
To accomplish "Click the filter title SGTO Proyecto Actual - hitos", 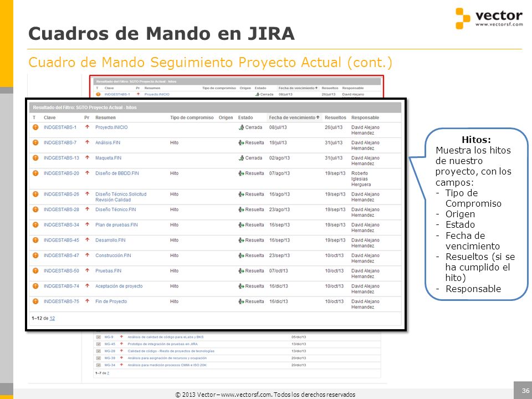I will point(106,107).
